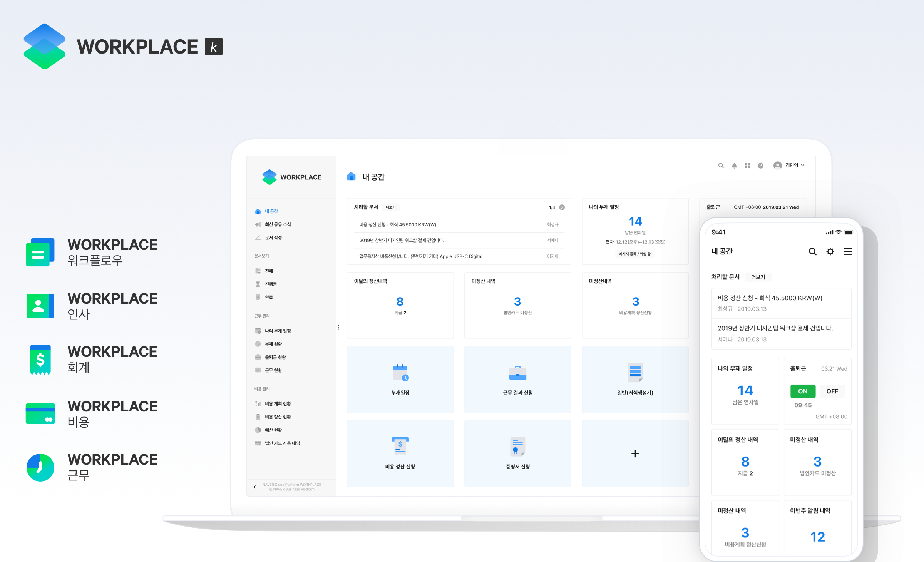This screenshot has width=924, height=562.
Task: Open 출퇴근 현황 in the sidebar
Action: 270,357
